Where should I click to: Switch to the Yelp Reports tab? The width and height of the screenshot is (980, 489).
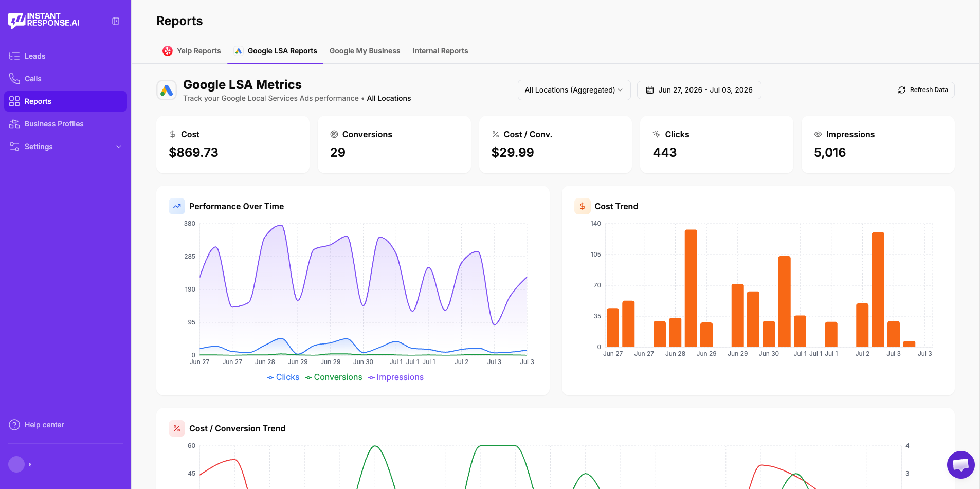192,51
